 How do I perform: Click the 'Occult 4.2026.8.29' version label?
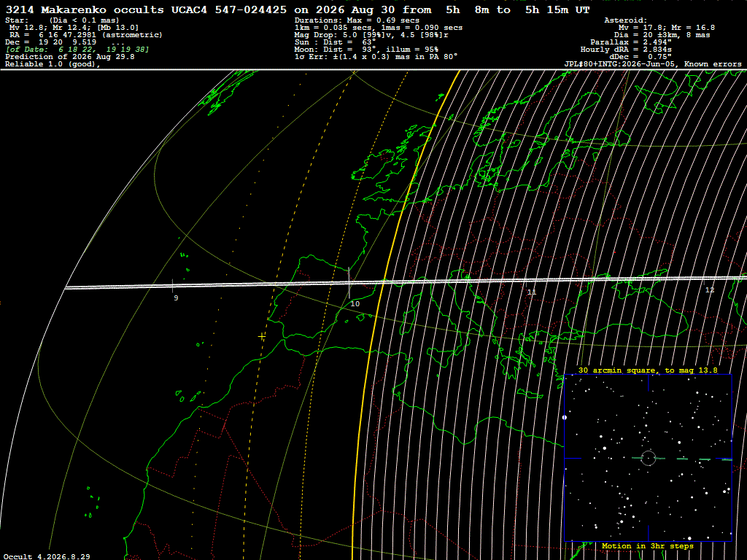(47, 556)
